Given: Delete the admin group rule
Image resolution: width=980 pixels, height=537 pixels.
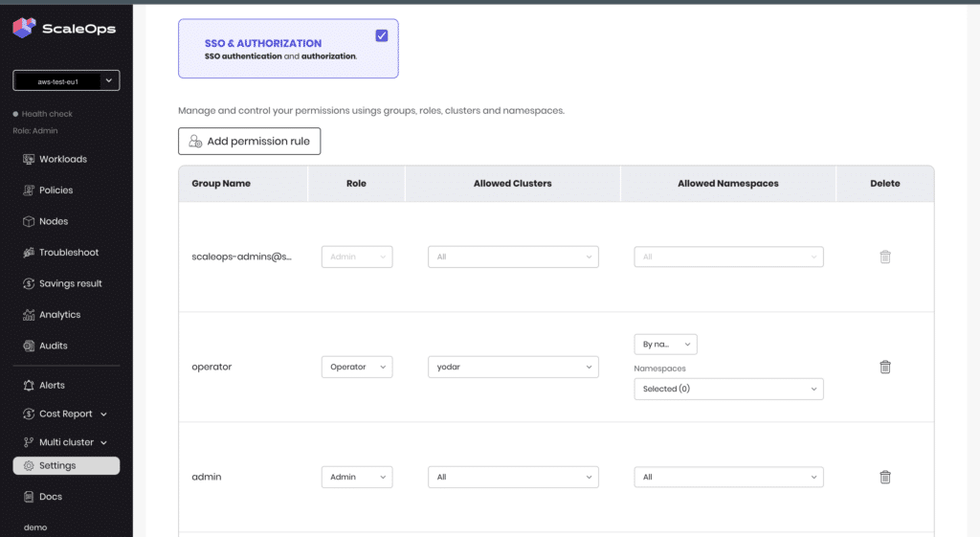Looking at the screenshot, I should (x=884, y=477).
